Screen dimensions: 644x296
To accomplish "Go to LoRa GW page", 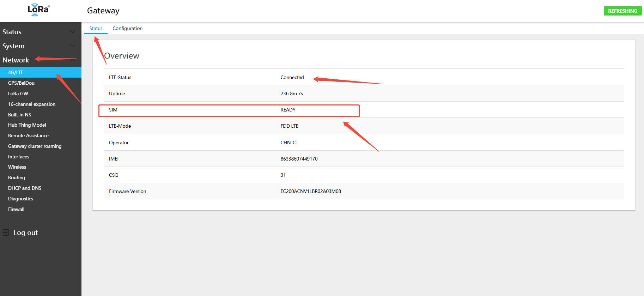I will tap(18, 93).
